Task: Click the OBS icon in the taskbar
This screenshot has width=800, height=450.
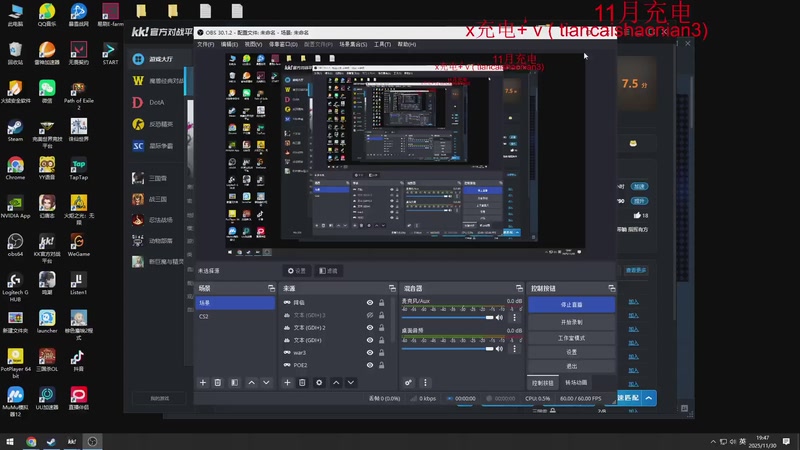Action: pyautogui.click(x=92, y=441)
